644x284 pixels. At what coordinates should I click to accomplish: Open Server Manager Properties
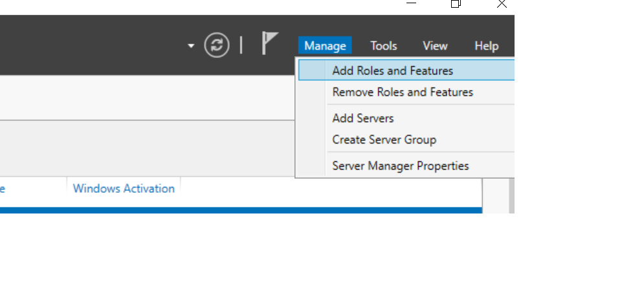coord(400,166)
